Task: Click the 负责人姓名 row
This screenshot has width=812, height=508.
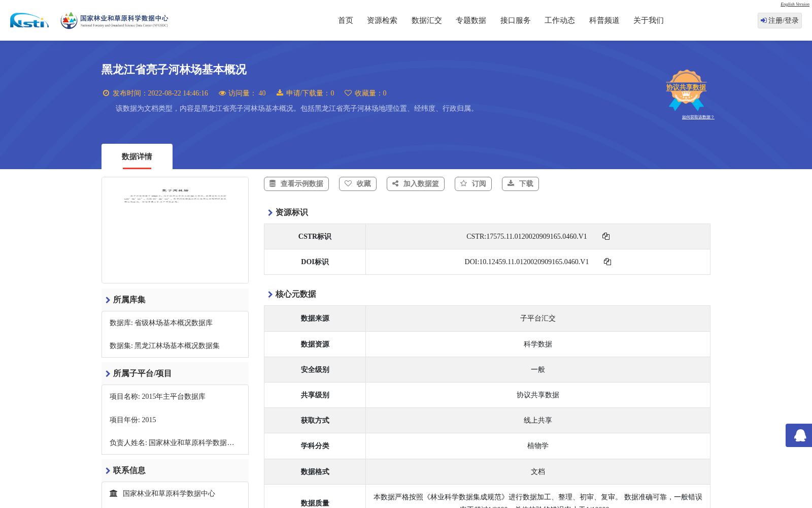Action: click(x=172, y=443)
